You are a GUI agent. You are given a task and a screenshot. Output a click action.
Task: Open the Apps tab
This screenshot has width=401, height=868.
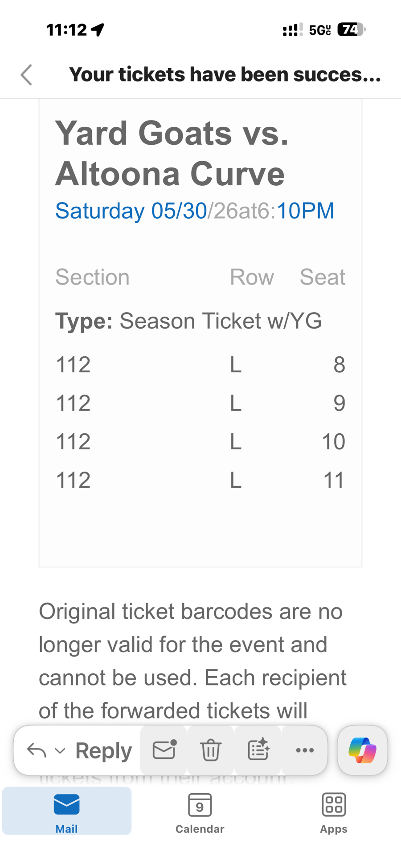point(333,811)
